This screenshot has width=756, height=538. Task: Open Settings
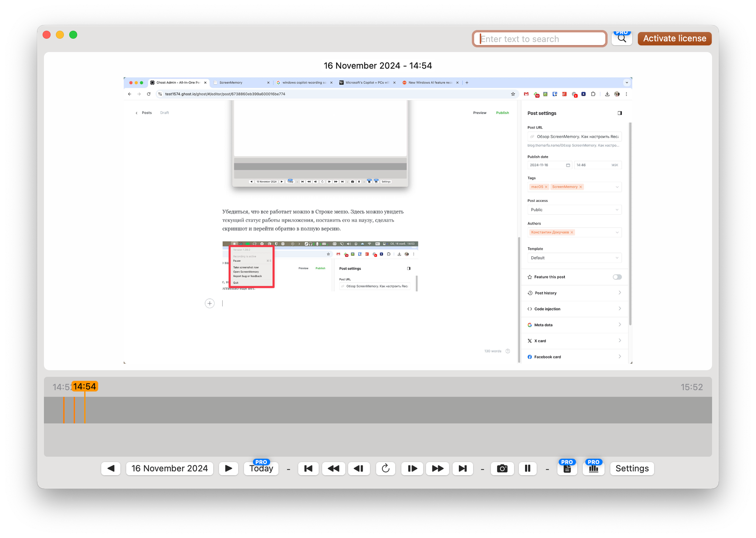[x=632, y=468]
